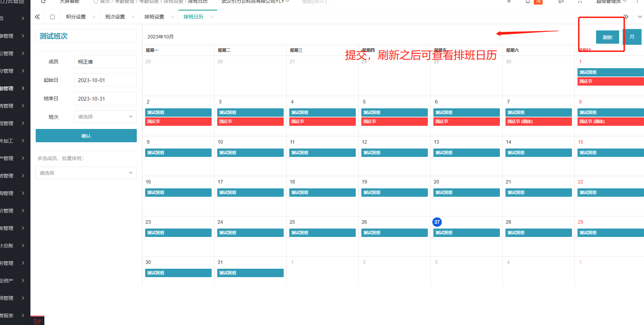Expand the 外加工 sidebar menu
Screen dimensions: 644x325
[13, 141]
